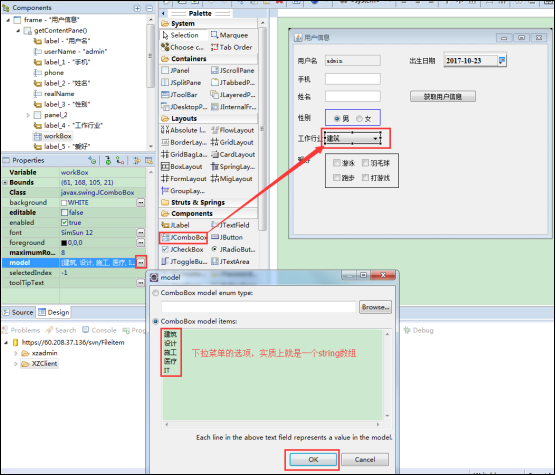Image resolution: width=556 pixels, height=475 pixels.
Task: Open the 出生日期 date picker dropdown
Action: (501, 61)
